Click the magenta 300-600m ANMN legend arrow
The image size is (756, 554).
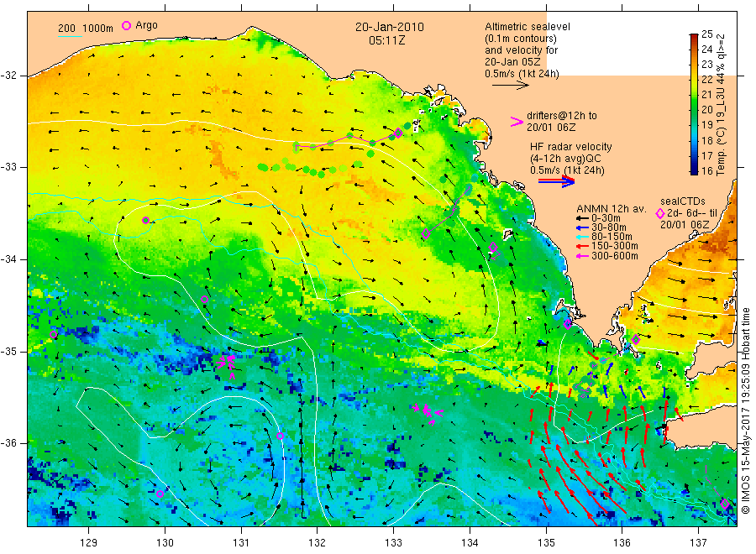coord(582,256)
